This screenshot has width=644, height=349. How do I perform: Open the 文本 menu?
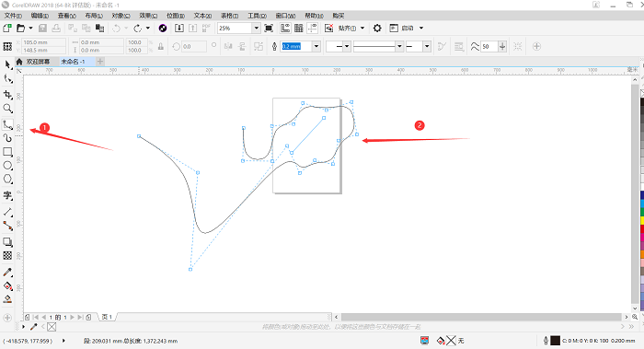pos(202,16)
